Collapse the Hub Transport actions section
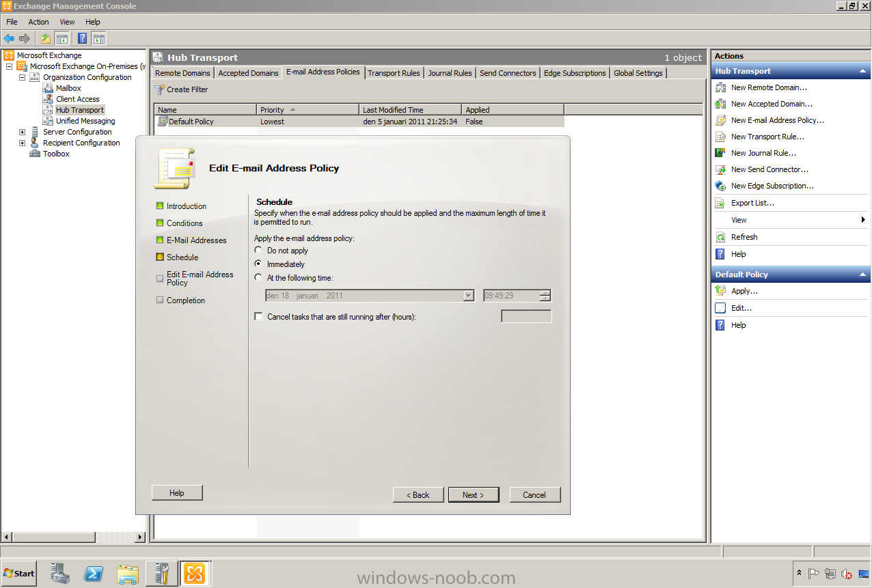This screenshot has height=588, width=872. click(x=864, y=71)
